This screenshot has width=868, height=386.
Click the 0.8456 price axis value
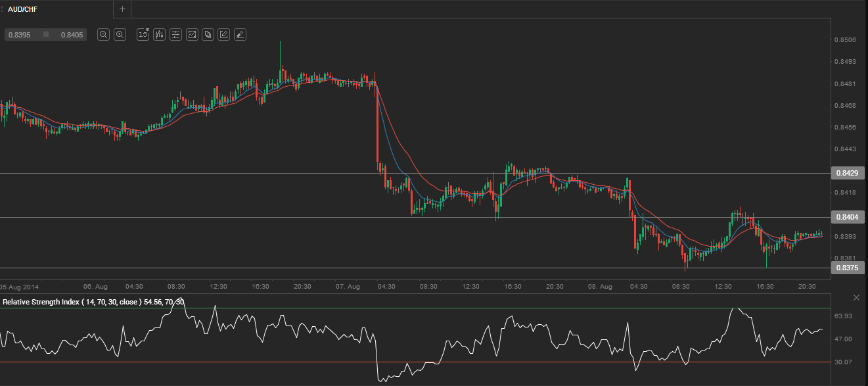[x=845, y=128]
